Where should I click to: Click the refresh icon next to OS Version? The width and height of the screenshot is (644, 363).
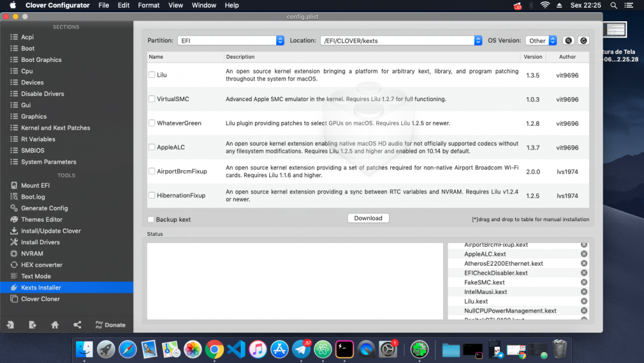click(583, 40)
